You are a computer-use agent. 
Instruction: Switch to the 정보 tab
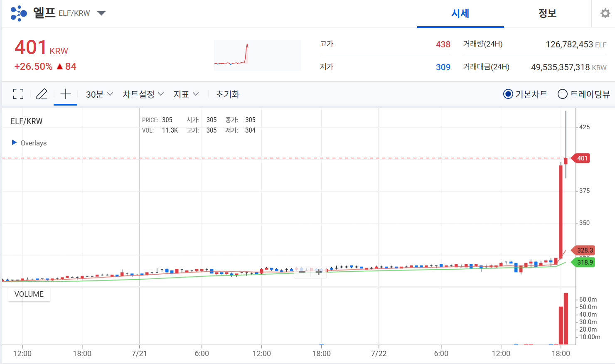tap(547, 13)
